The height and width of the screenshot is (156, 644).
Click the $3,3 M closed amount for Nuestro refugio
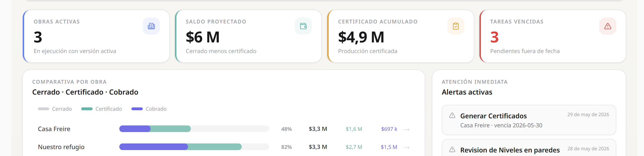point(318,147)
